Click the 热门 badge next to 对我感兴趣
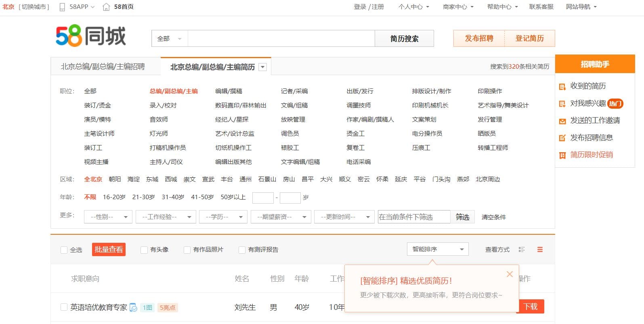Viewport: 644px width, 324px height. [615, 104]
